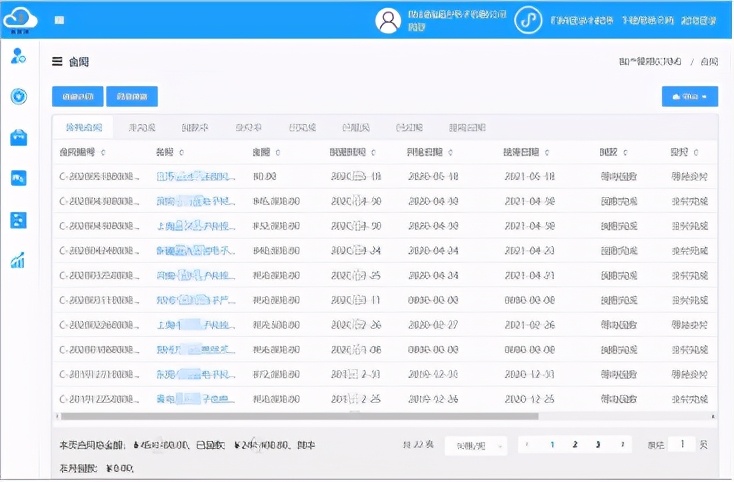Image resolution: width=734 pixels, height=482 pixels.
Task: Open the user search sidebar icon
Action: (x=18, y=56)
